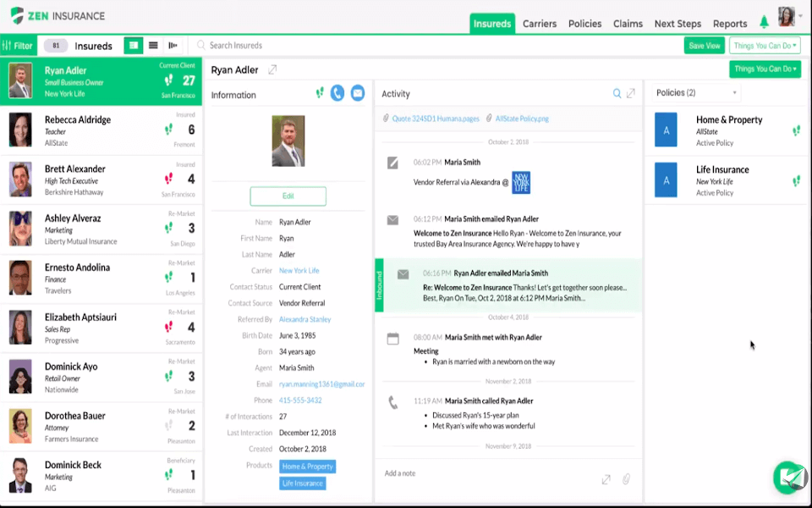Image resolution: width=812 pixels, height=508 pixels.
Task: Select Ashley Alveraz in insureds list
Action: pyautogui.click(x=101, y=229)
